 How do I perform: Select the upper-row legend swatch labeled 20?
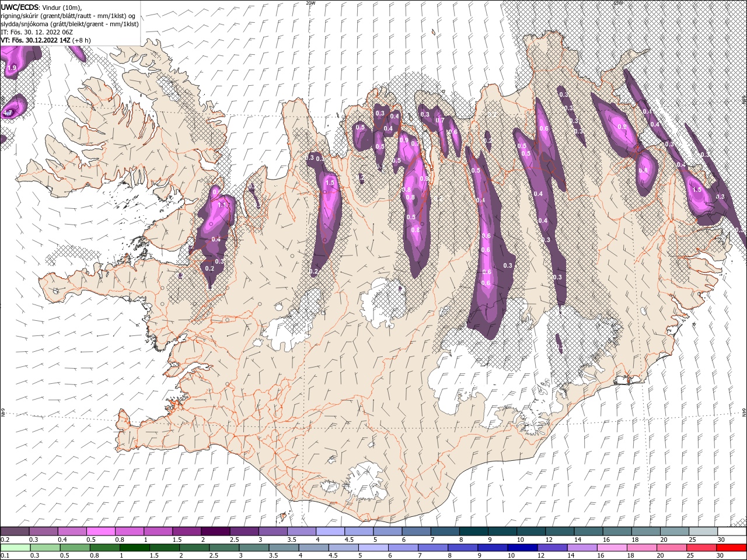[675, 531]
